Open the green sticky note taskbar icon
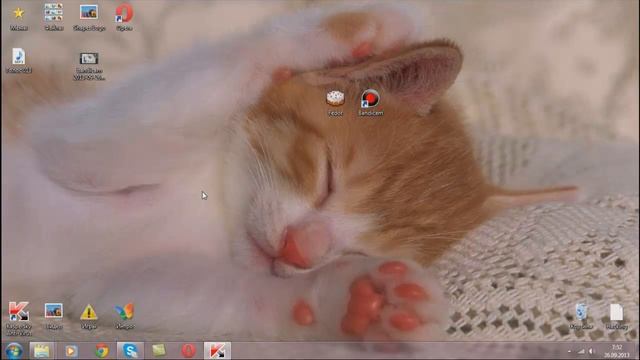The image size is (640, 360). coord(159,351)
